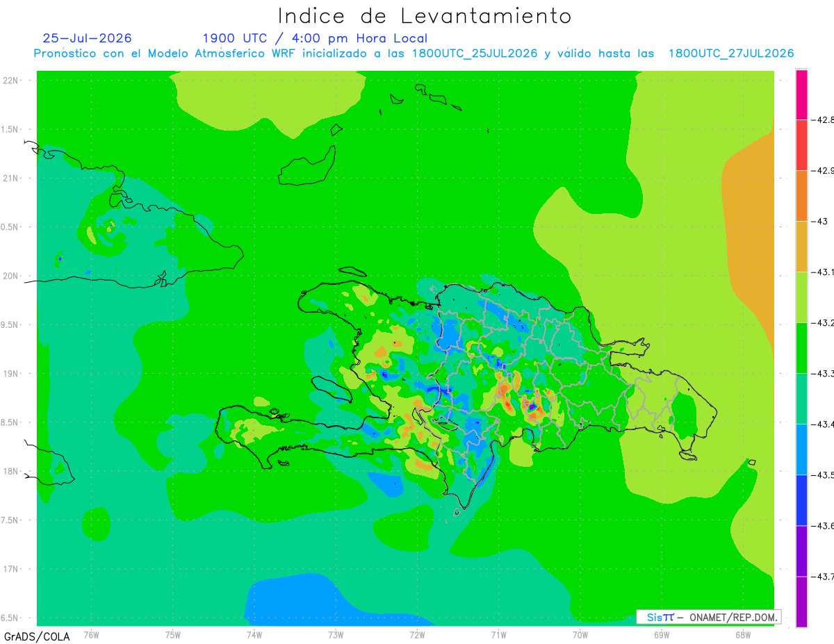This screenshot has height=644, width=834.
Task: Click the 1900 UTC / 4:00 pm Hora Local label
Action: coord(315,39)
